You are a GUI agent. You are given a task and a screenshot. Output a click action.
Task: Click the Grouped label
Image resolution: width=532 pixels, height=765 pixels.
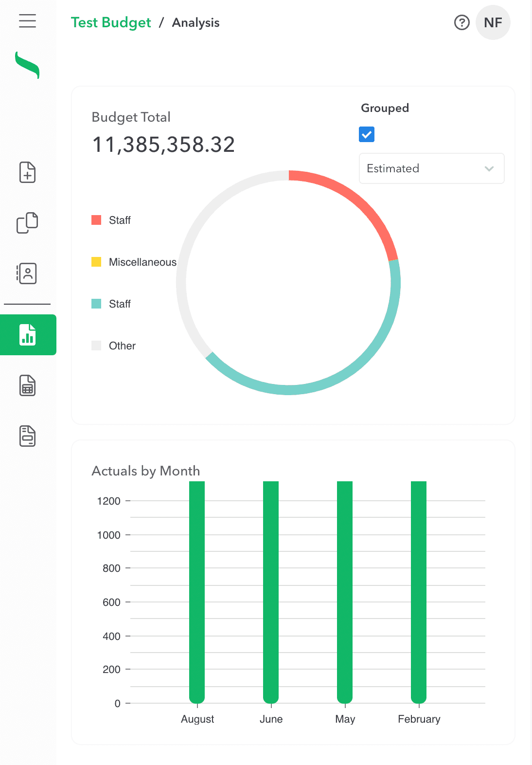[x=385, y=108]
